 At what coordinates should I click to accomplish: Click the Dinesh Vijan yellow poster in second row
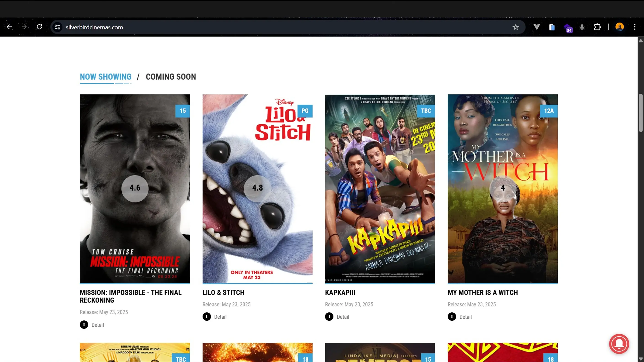click(135, 352)
